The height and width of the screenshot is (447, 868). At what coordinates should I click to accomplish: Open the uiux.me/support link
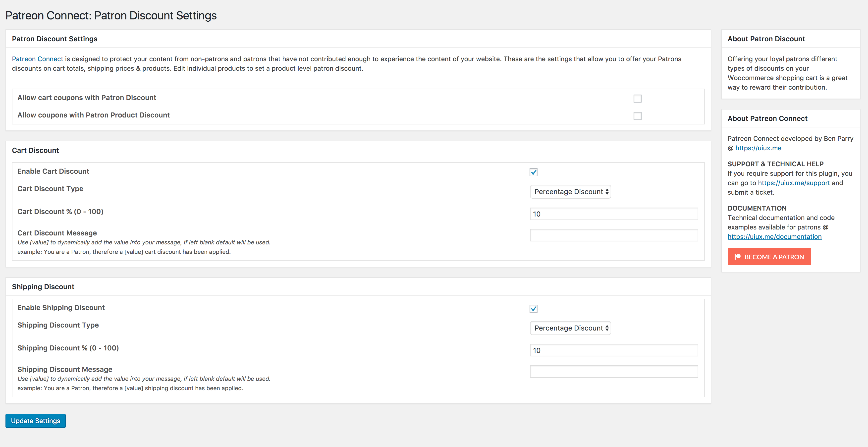coord(794,183)
